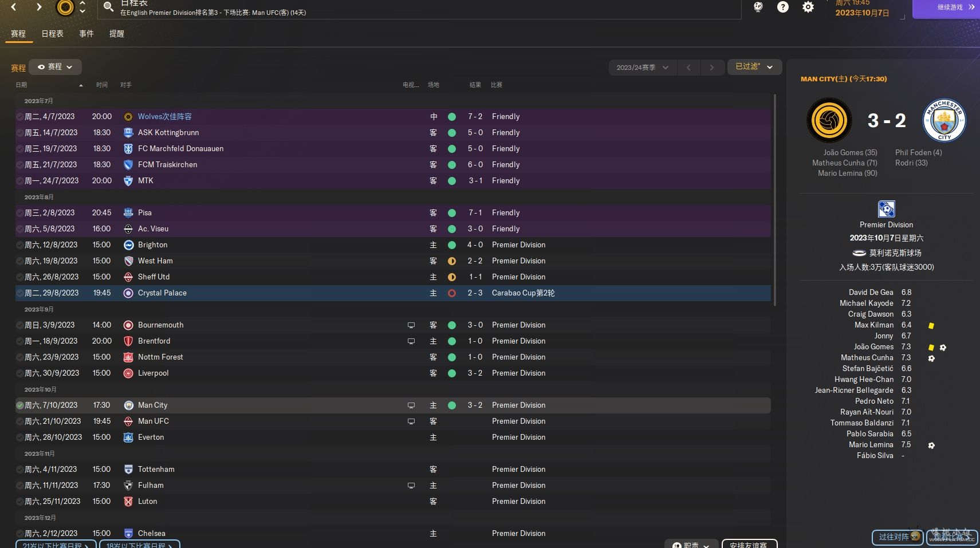
Task: Click the green result dot for Brentford
Action: coord(452,341)
